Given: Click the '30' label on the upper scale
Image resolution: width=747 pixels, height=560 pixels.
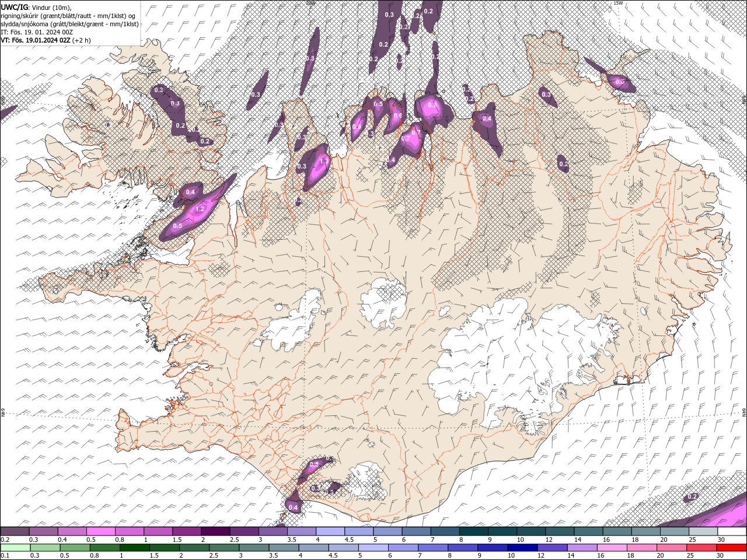Looking at the screenshot, I should coord(721,540).
